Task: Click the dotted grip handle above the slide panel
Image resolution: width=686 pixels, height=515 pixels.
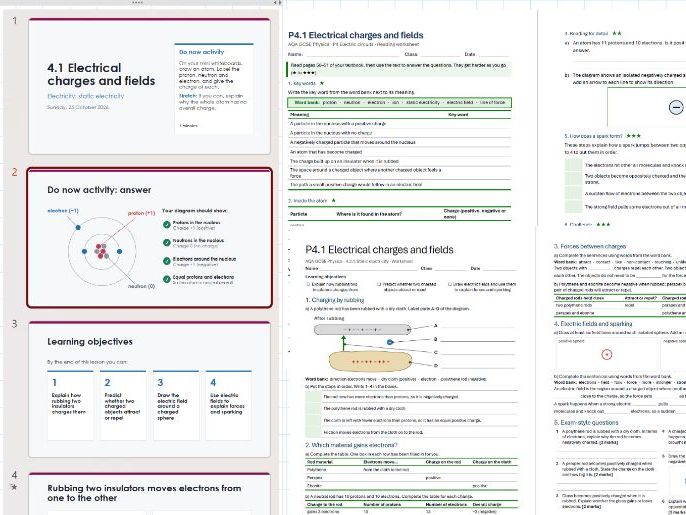Action: [x=137, y=3]
